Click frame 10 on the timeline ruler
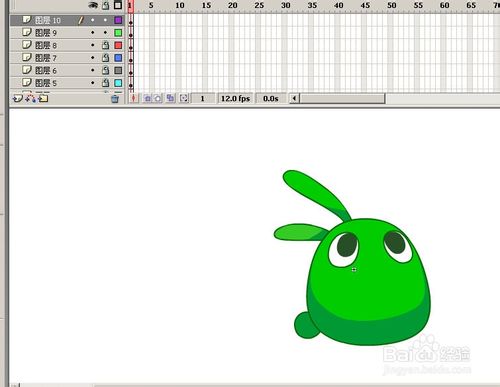Image resolution: width=500 pixels, height=387 pixels. pos(179,5)
